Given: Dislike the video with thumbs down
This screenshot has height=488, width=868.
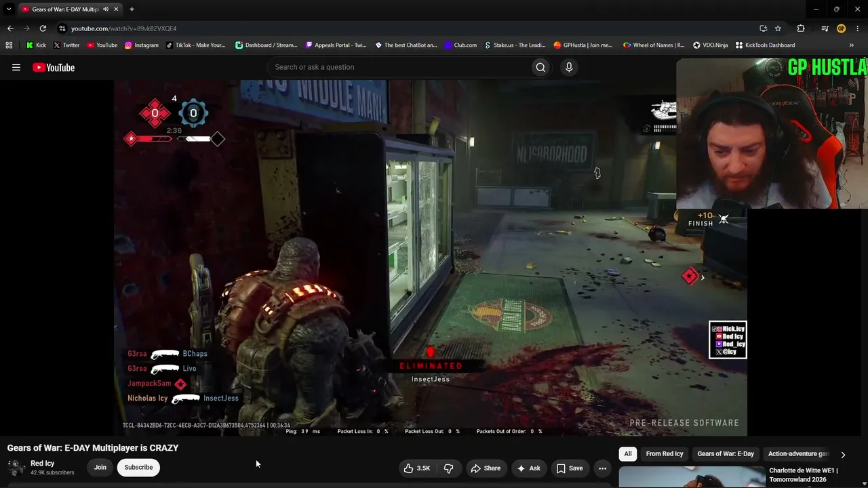Looking at the screenshot, I should (448, 468).
